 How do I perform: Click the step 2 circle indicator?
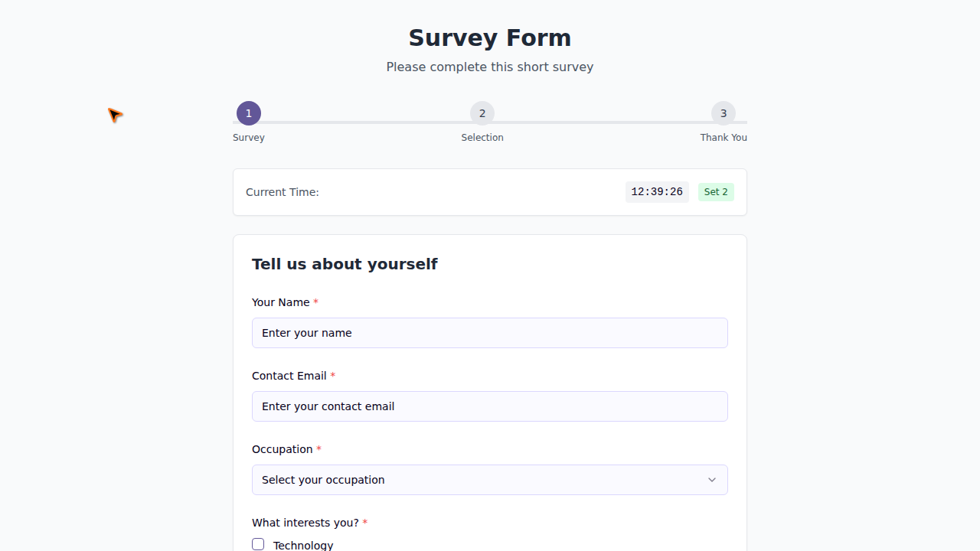482,113
